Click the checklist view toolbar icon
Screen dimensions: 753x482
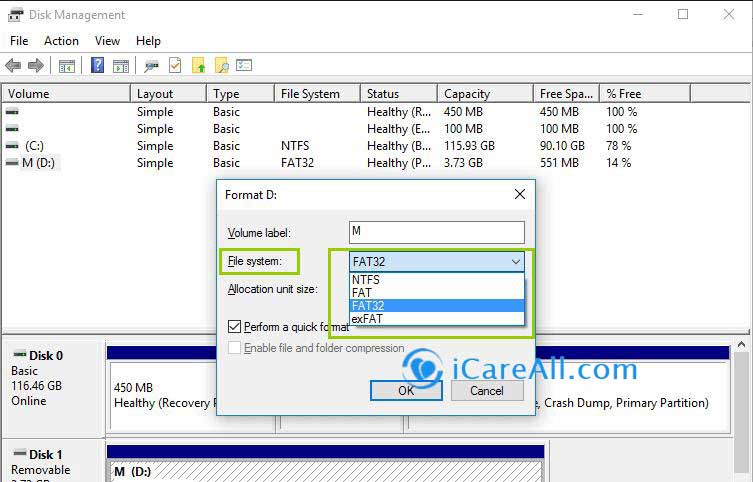(244, 65)
